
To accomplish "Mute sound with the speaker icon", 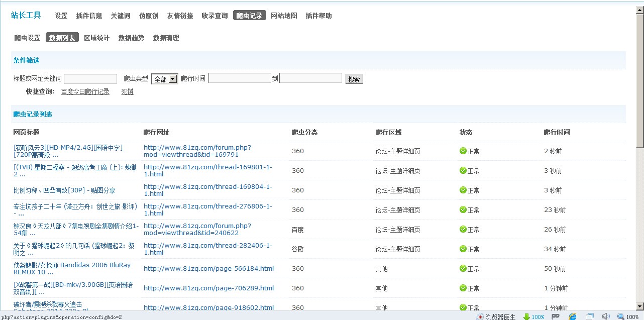I will tap(606, 316).
